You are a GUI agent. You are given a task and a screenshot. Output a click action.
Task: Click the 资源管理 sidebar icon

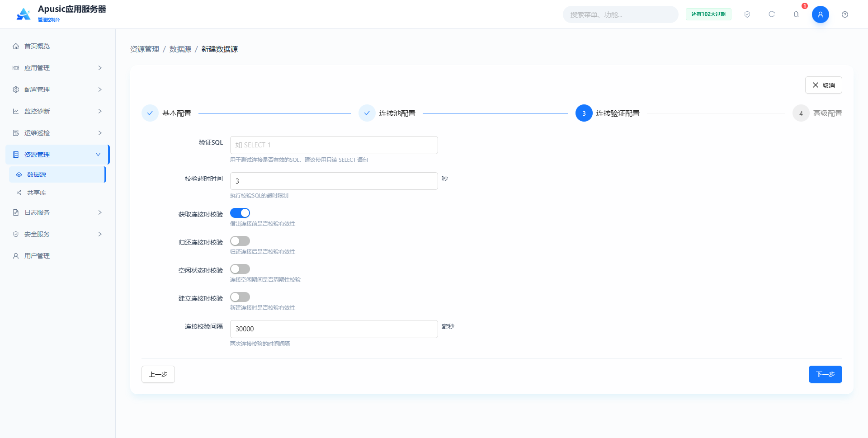click(16, 155)
